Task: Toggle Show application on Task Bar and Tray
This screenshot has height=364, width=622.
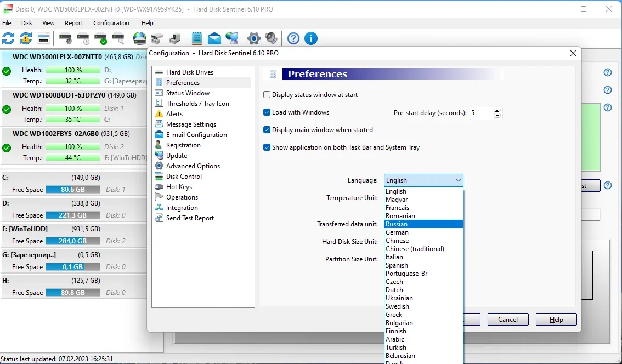Action: pos(267,147)
